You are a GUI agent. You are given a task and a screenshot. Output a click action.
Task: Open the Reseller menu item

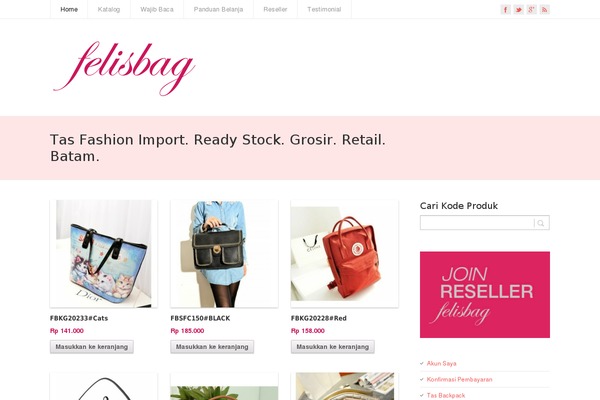(275, 9)
